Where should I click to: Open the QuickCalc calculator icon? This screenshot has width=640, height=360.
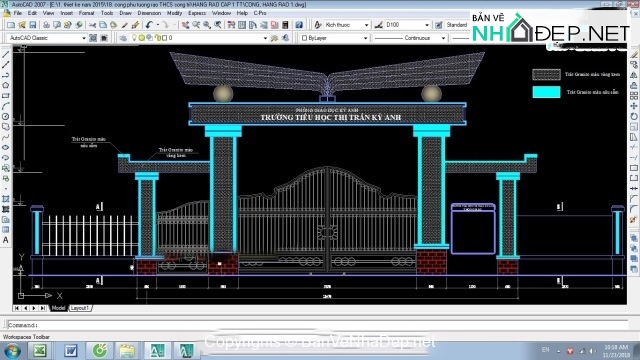[285, 25]
